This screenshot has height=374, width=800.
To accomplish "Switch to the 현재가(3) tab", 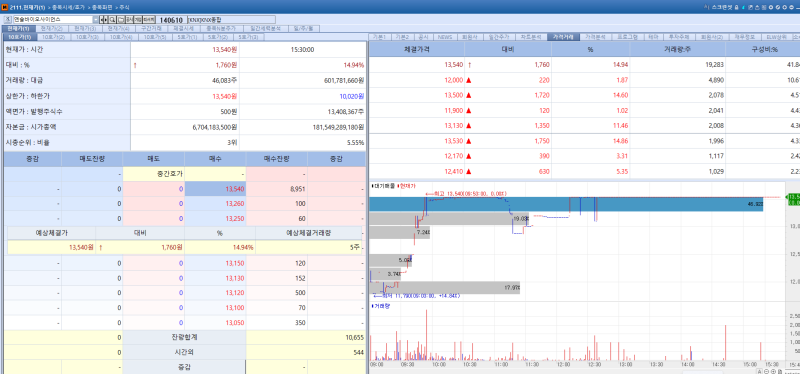I will click(85, 29).
